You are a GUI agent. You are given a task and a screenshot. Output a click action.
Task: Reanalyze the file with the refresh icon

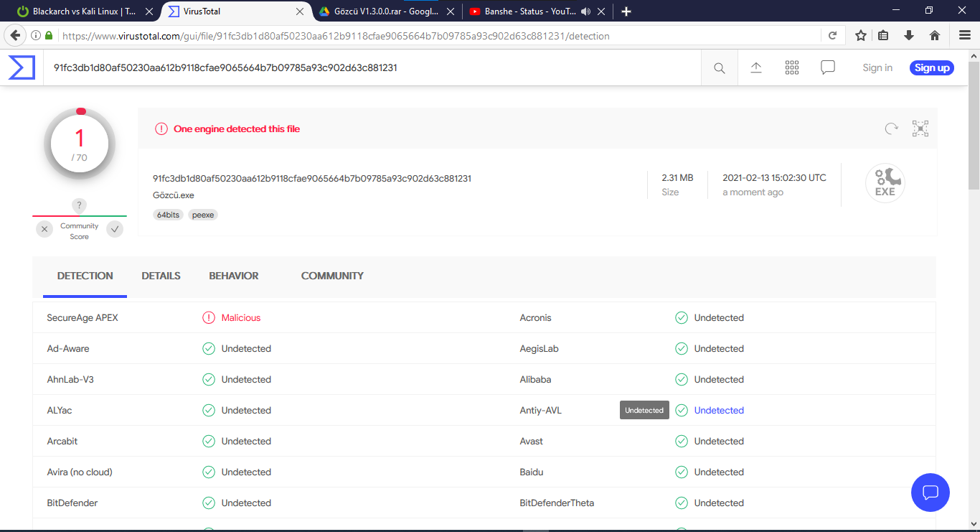[x=891, y=129]
